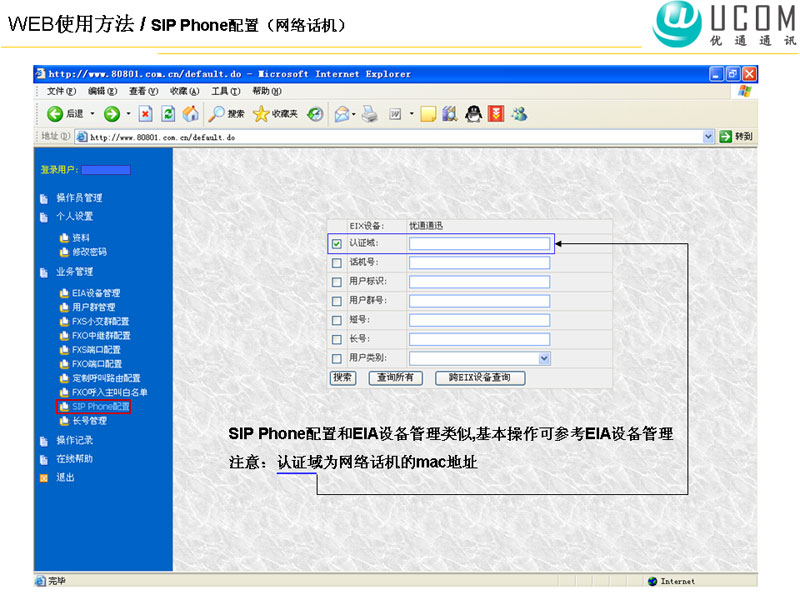Screen dimensions: 800x600
Task: Launch the QQ penguin icon
Action: [473, 114]
